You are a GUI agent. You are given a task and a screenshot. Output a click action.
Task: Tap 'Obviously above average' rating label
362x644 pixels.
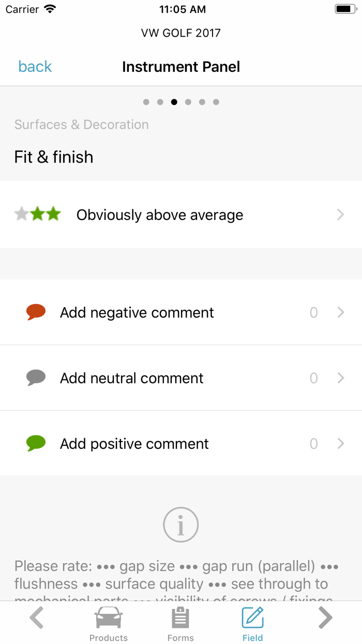click(160, 215)
